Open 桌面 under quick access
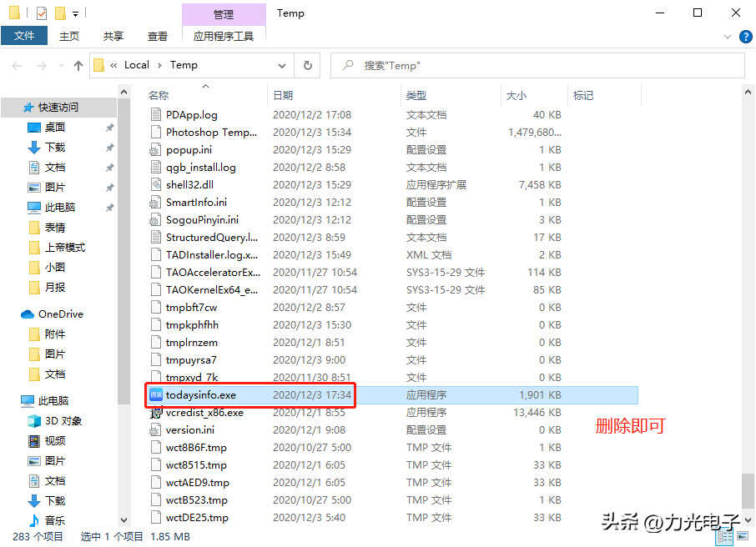The width and height of the screenshot is (756, 547). (54, 128)
